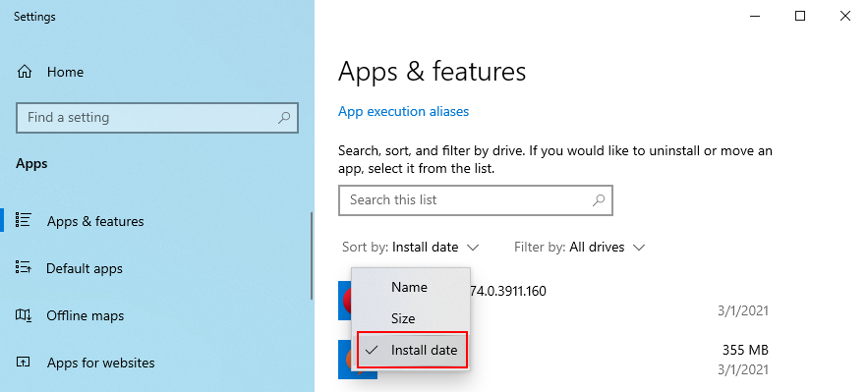Open Default apps settings page
Image resolution: width=868 pixels, height=392 pixels.
tap(85, 268)
